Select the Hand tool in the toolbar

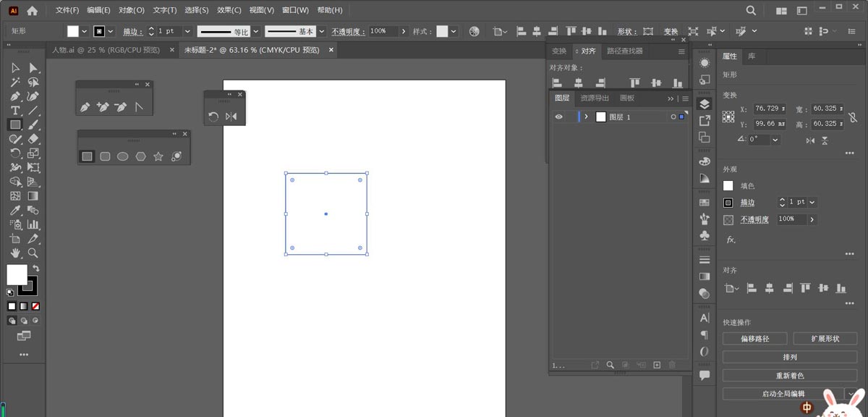pos(14,253)
